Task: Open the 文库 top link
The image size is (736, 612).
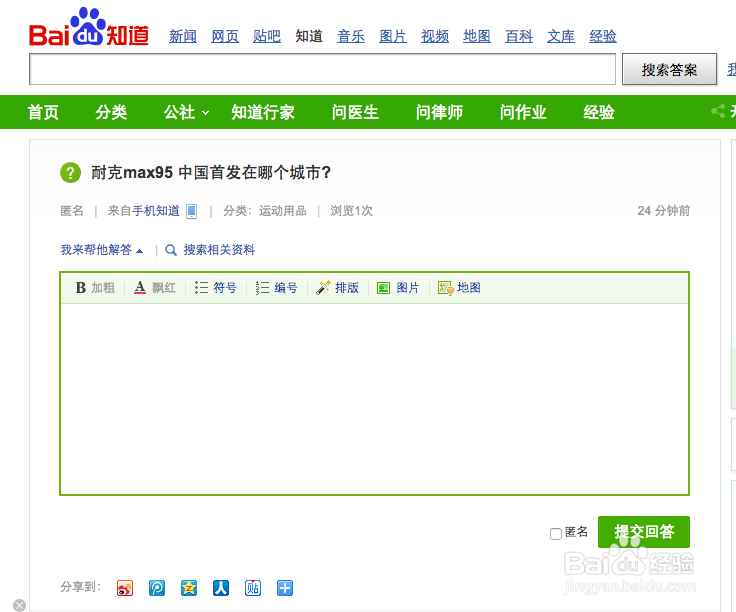Action: (x=561, y=36)
